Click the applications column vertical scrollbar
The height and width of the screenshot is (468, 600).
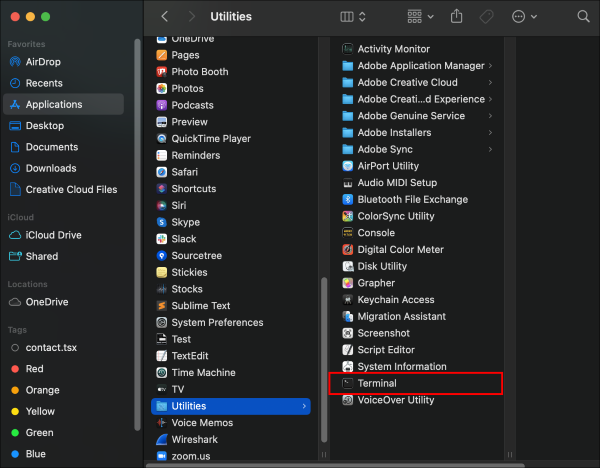coord(324,360)
